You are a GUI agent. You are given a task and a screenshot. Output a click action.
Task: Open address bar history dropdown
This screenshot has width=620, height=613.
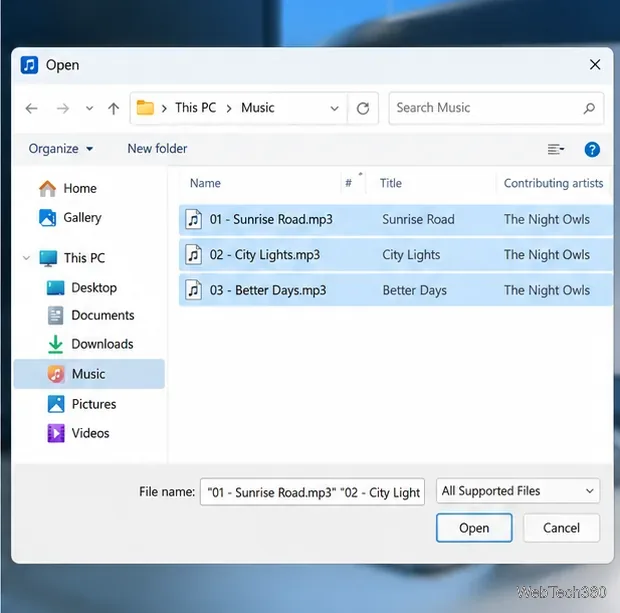(335, 108)
